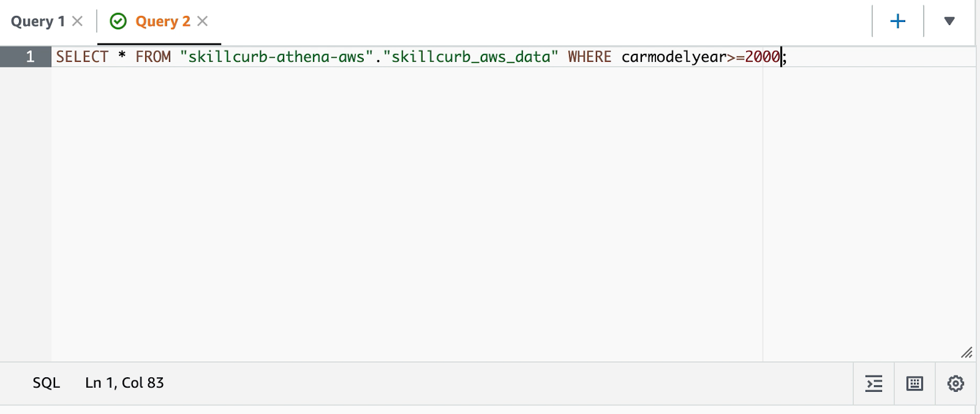
Task: Click the editor resize handle corner
Action: (x=967, y=353)
